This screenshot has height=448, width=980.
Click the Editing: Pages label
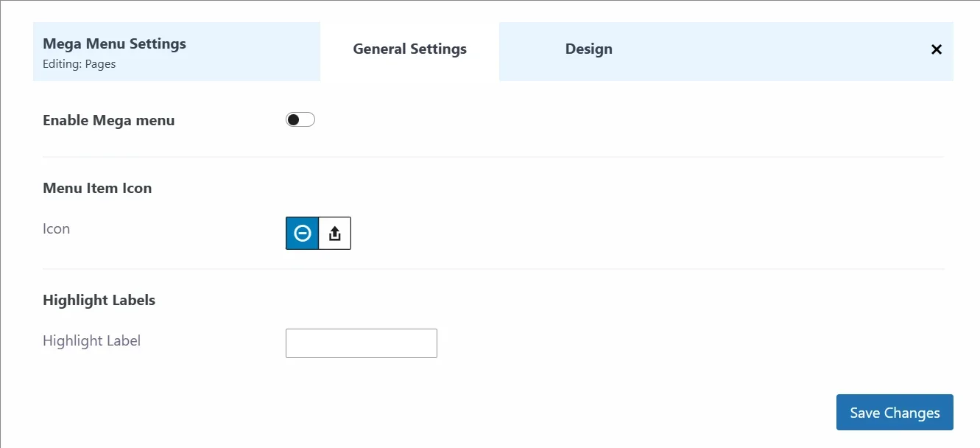click(80, 64)
